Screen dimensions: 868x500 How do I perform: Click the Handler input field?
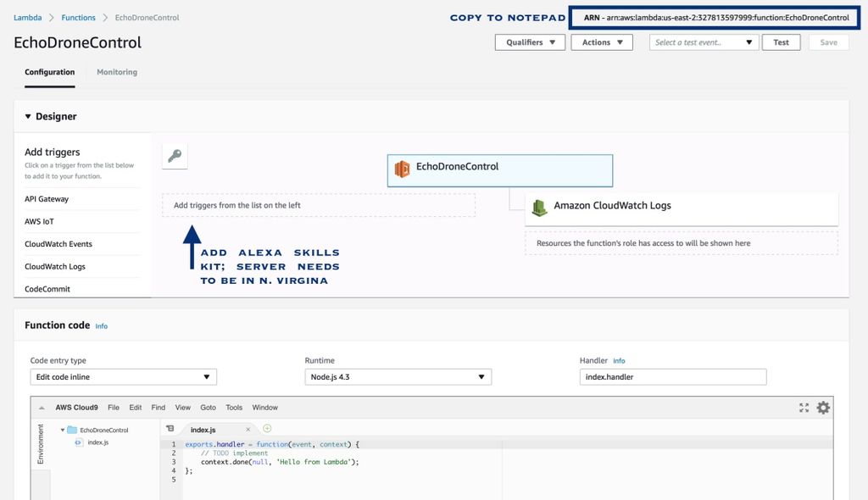point(673,377)
